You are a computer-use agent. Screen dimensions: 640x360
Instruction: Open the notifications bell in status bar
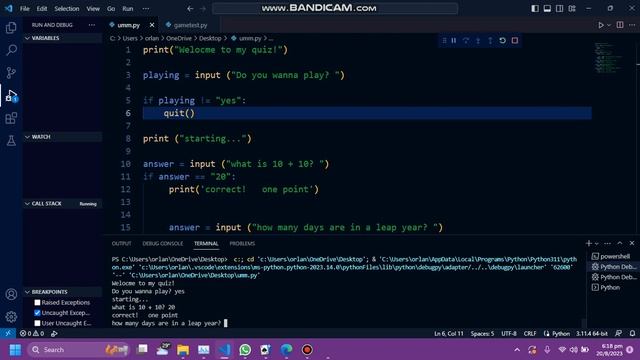pyautogui.click(x=632, y=333)
